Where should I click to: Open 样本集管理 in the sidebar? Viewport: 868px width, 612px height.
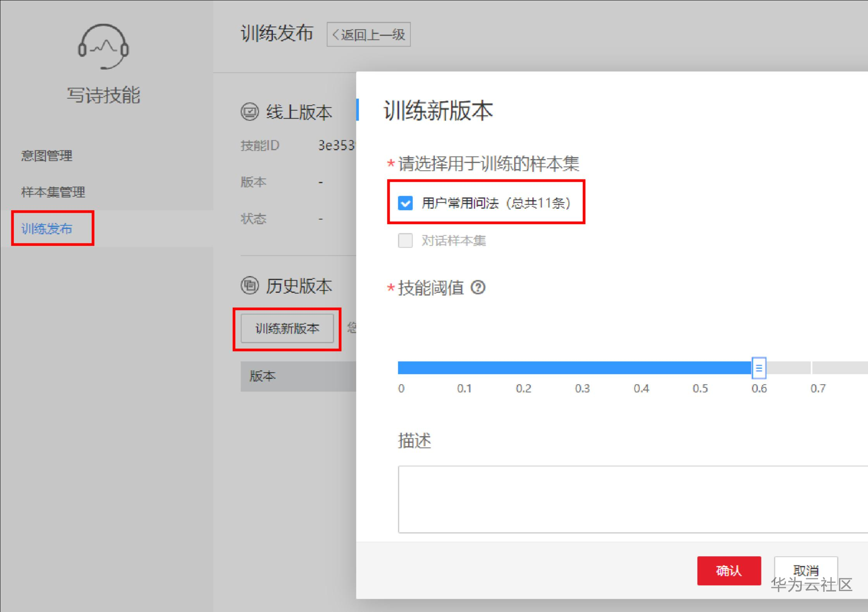pos(53,192)
